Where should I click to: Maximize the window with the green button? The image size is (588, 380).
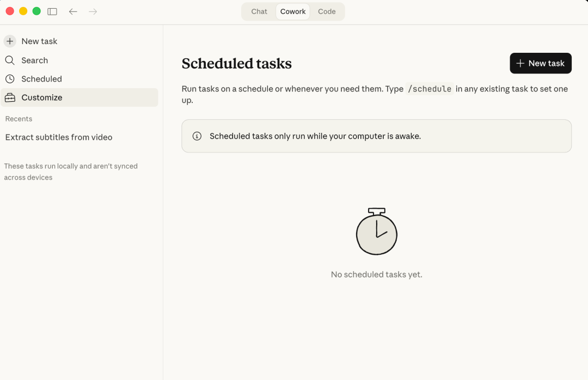point(36,11)
